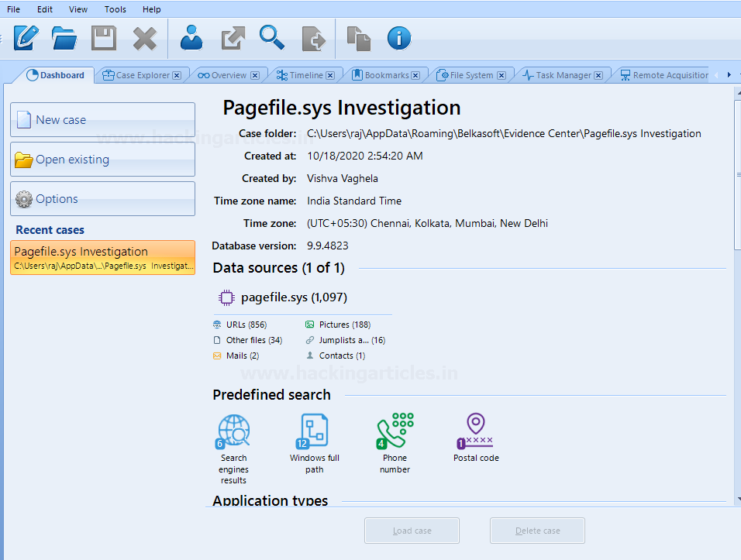Click the database version 9.9.4823
Image resolution: width=741 pixels, height=560 pixels.
pos(328,246)
